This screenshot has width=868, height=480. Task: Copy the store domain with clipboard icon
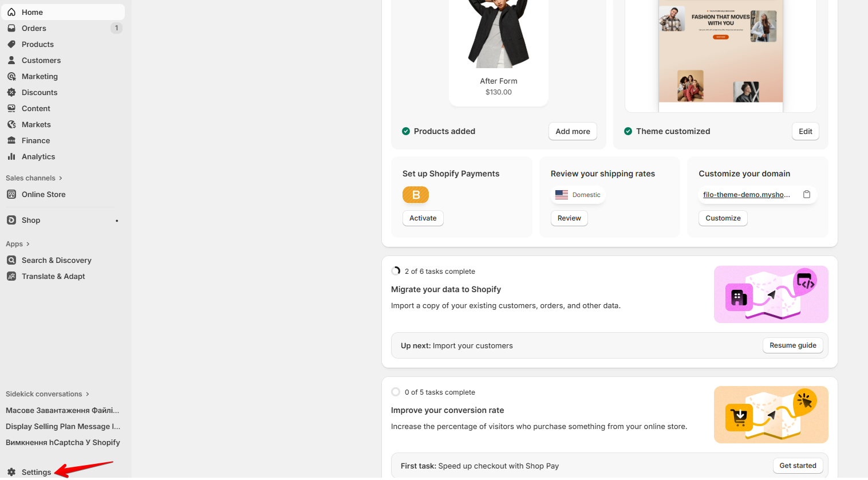(x=807, y=194)
